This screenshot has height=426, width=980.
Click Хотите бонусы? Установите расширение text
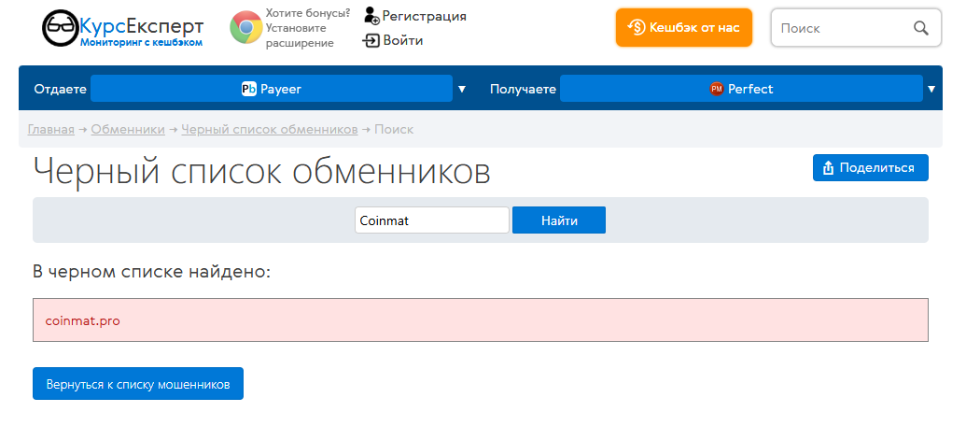point(307,27)
